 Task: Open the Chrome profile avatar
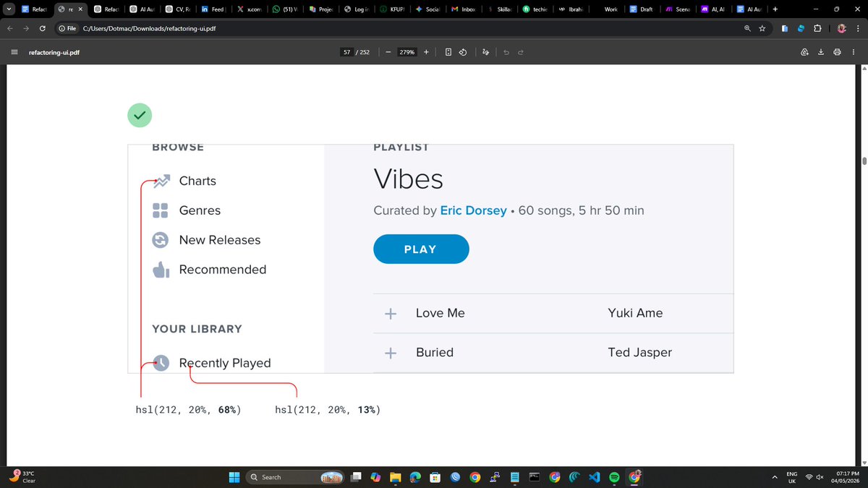pyautogui.click(x=842, y=28)
